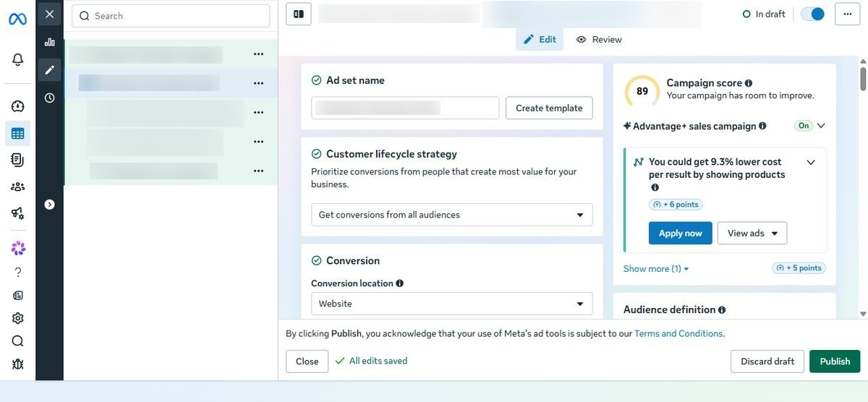Collapse the 9.3% lower cost recommendation
This screenshot has width=868, height=402.
point(811,163)
